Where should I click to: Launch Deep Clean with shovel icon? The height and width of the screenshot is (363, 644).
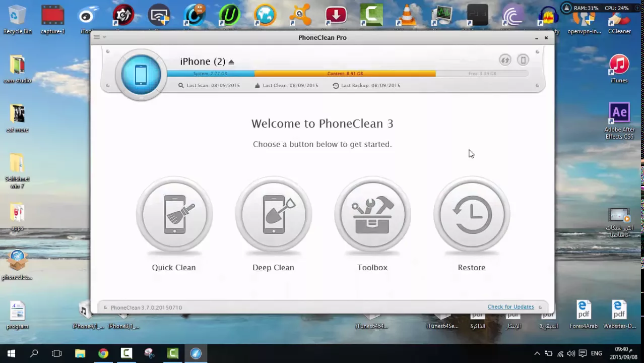click(273, 215)
